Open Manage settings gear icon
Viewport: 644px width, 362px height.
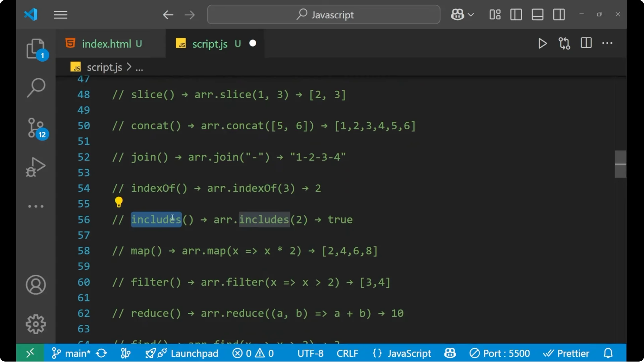pos(36,324)
